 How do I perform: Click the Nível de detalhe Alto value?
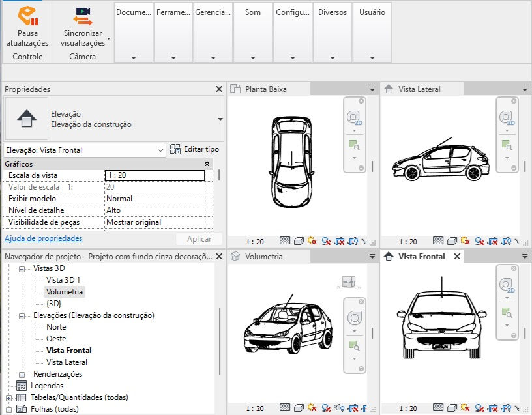point(155,210)
